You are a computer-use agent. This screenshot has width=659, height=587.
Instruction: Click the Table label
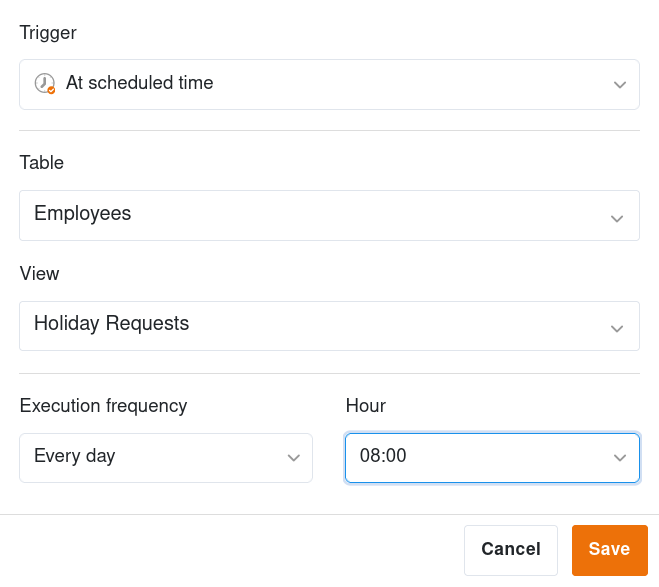click(42, 163)
